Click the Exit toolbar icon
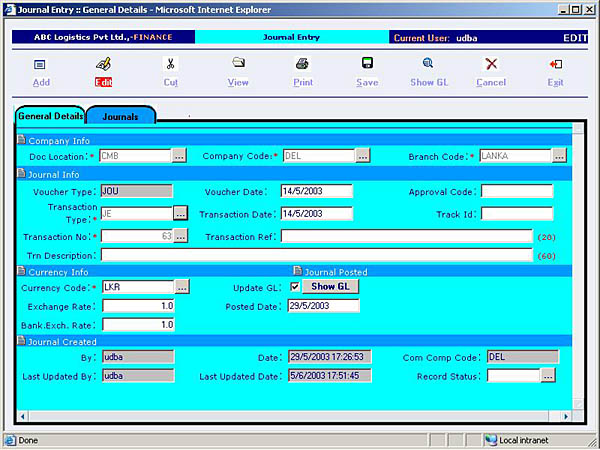Viewport: 600px width, 450px height. pyautogui.click(x=555, y=64)
